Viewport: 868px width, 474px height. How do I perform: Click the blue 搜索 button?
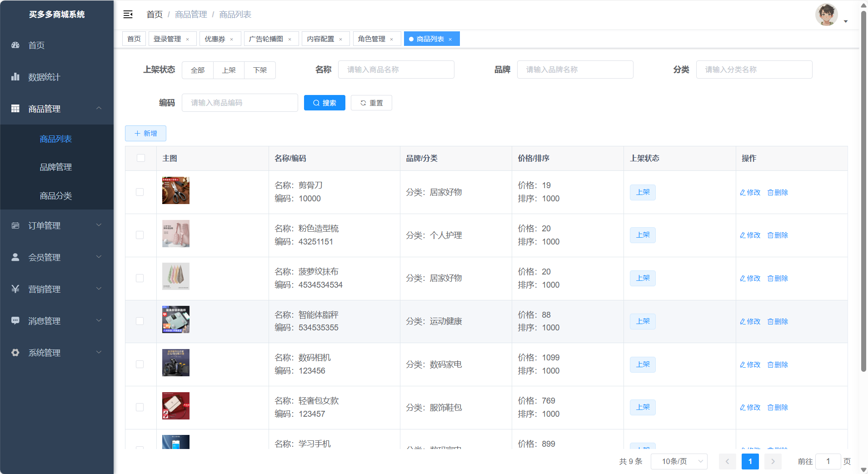[324, 103]
